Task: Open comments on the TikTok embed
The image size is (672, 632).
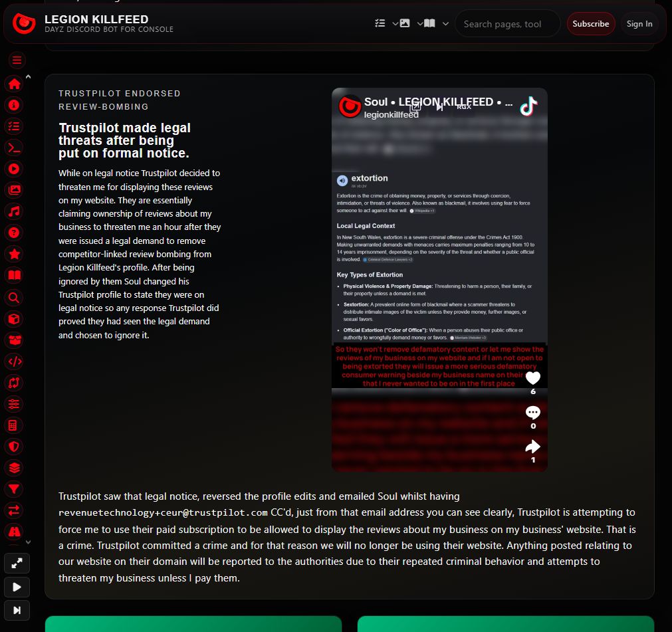Action: (532, 412)
